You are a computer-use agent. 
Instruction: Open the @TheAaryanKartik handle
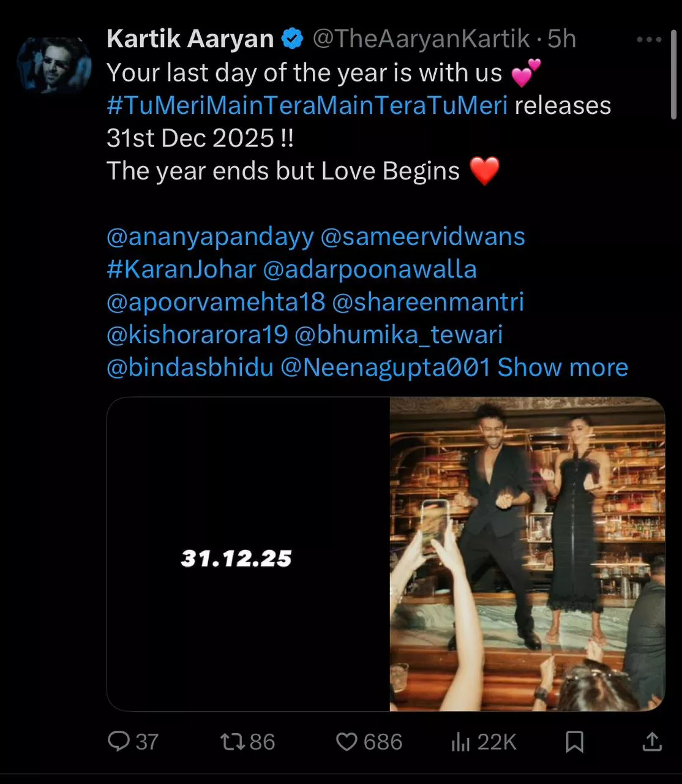421,39
